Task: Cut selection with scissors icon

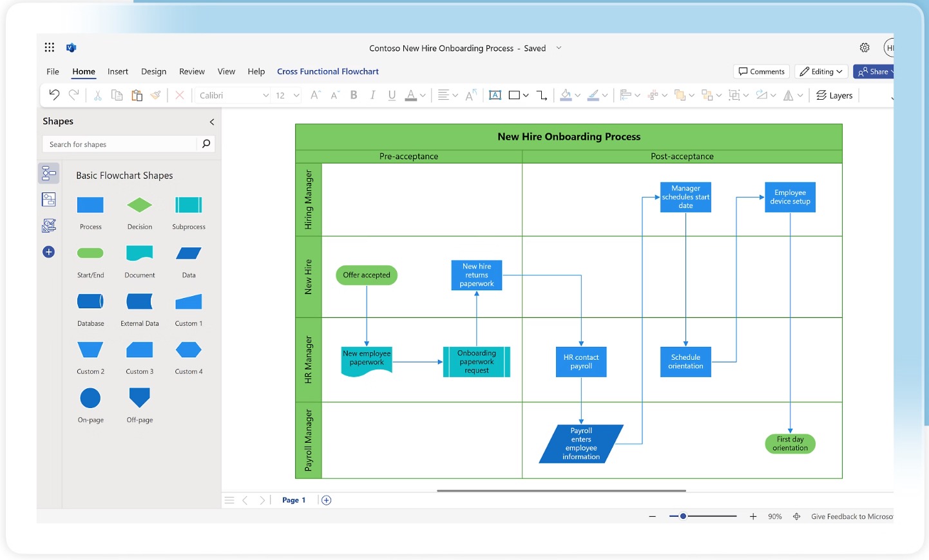Action: pos(98,95)
